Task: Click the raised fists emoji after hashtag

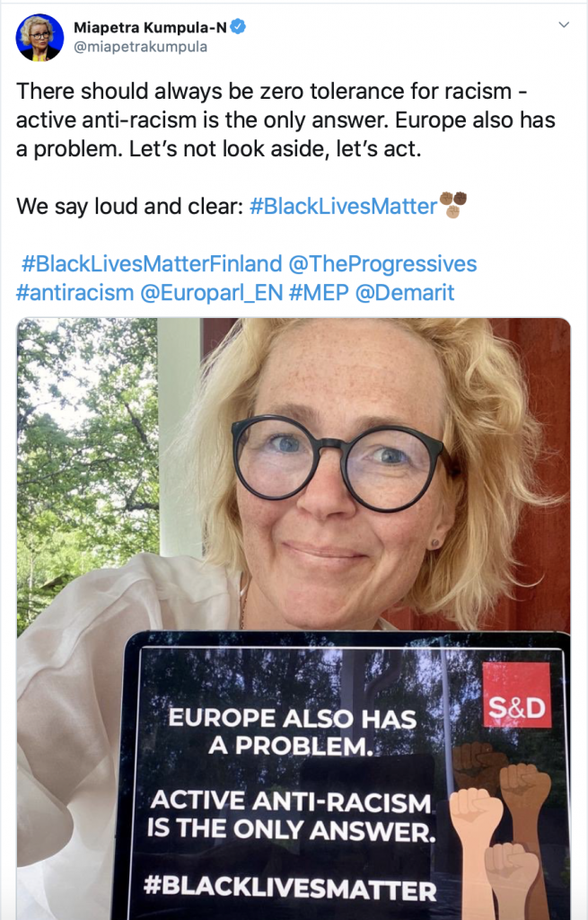Action: pos(452,205)
